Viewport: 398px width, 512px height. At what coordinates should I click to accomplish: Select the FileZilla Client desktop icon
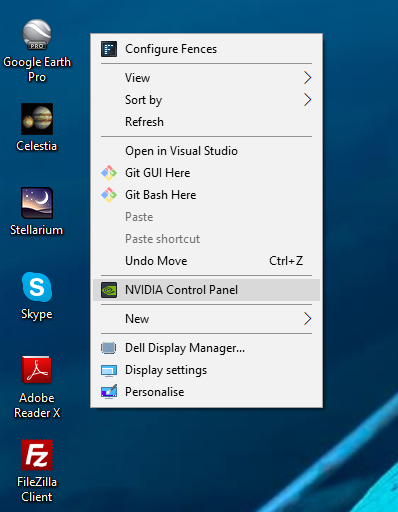tap(37, 455)
